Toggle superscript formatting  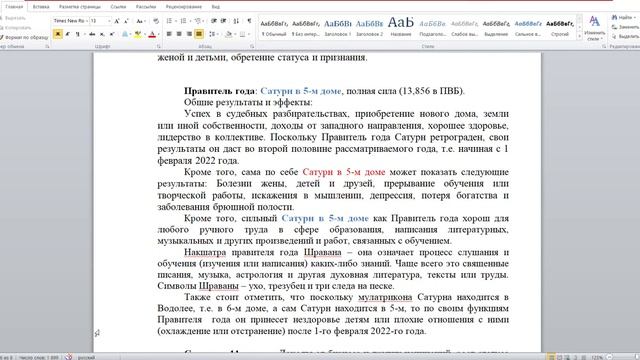pos(112,34)
